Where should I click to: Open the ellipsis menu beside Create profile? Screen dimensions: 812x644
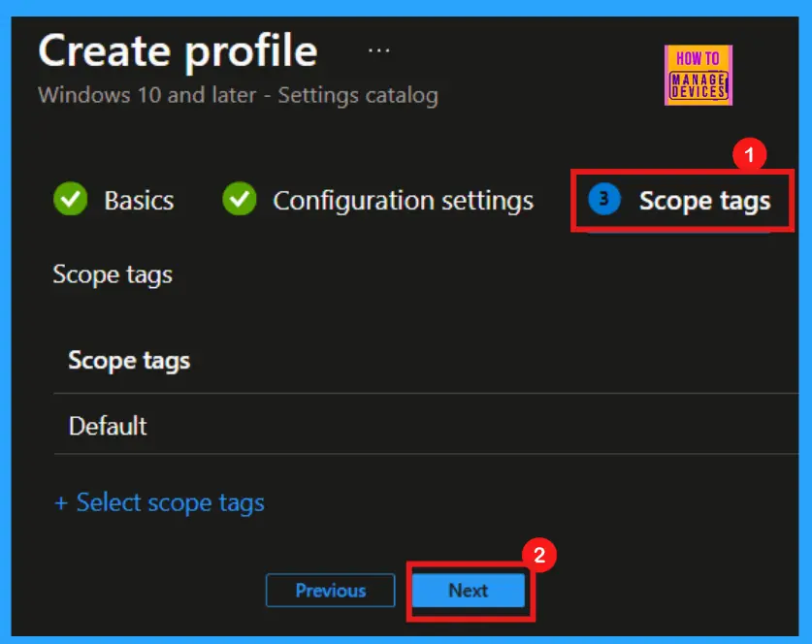(379, 50)
